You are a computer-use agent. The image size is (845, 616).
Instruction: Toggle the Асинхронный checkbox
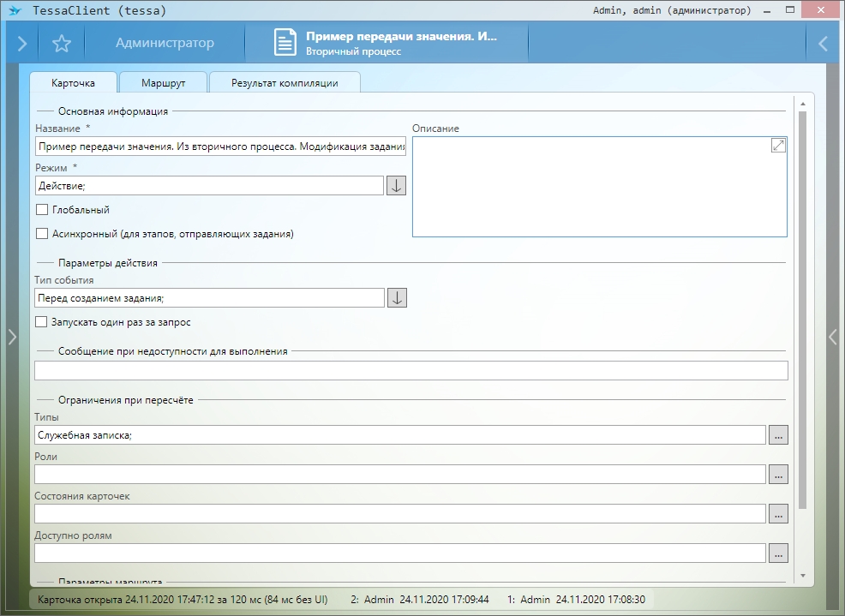pyautogui.click(x=42, y=234)
